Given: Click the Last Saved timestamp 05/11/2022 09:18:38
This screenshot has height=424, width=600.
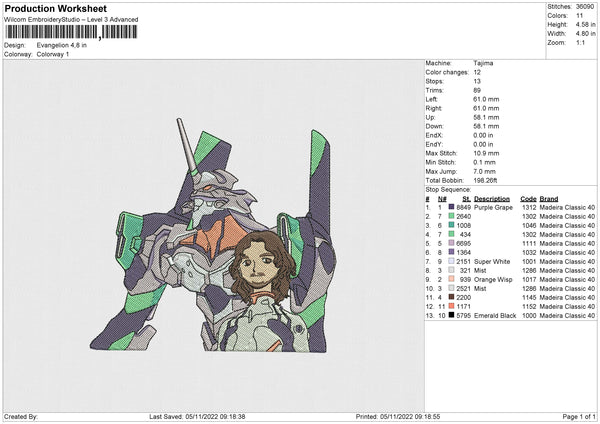Looking at the screenshot, I should [215, 417].
